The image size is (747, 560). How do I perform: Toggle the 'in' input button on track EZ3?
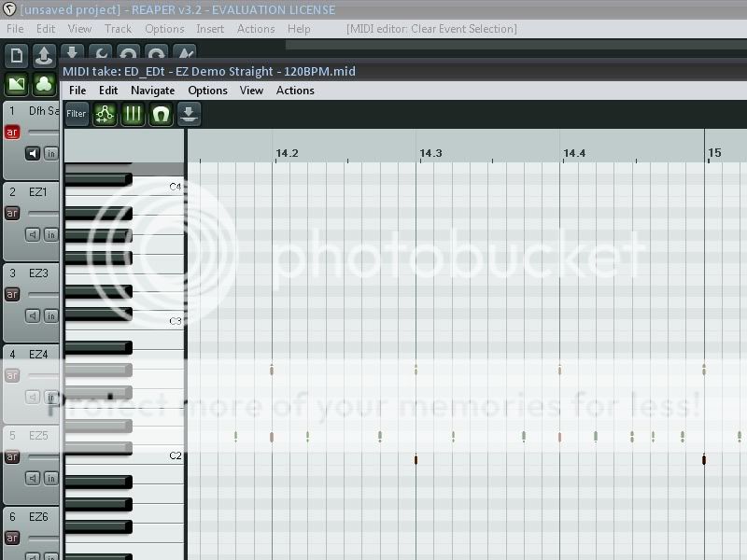50,315
